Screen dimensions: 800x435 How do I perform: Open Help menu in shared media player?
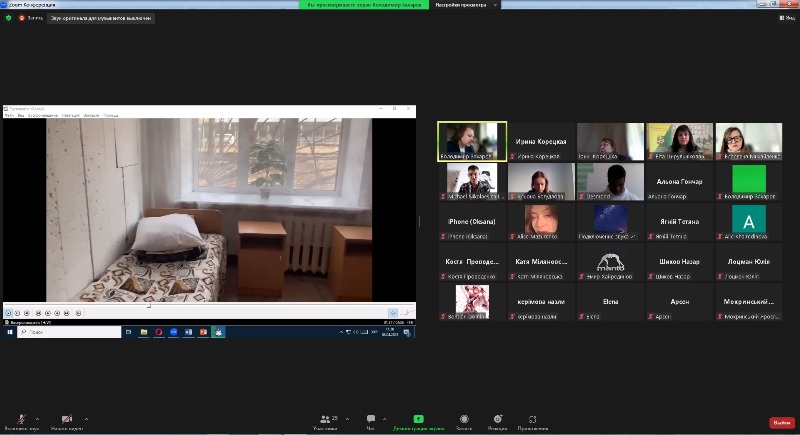[x=111, y=115]
